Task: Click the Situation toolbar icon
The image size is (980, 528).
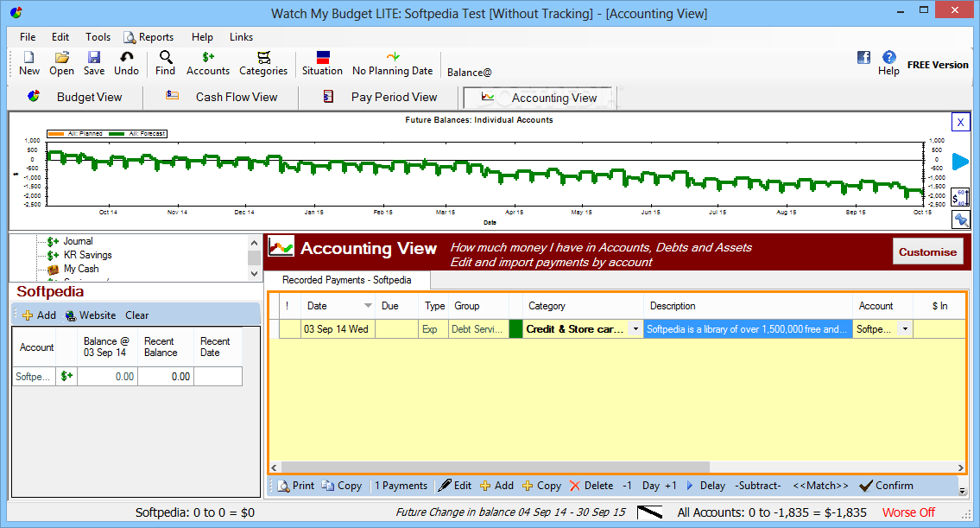Action: point(322,63)
